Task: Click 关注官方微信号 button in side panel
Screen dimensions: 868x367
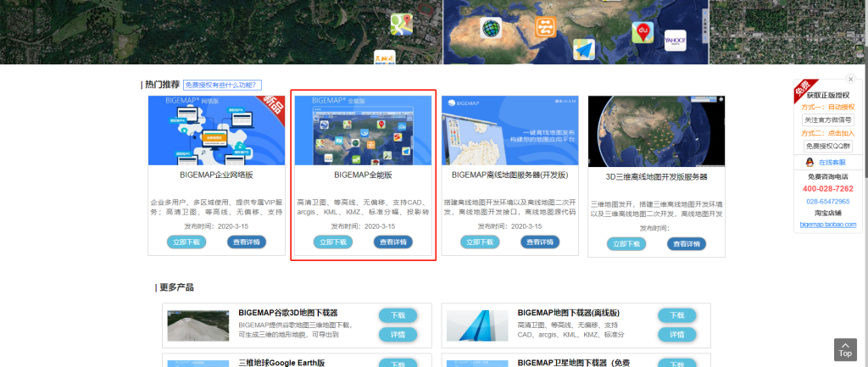Action: pos(828,120)
